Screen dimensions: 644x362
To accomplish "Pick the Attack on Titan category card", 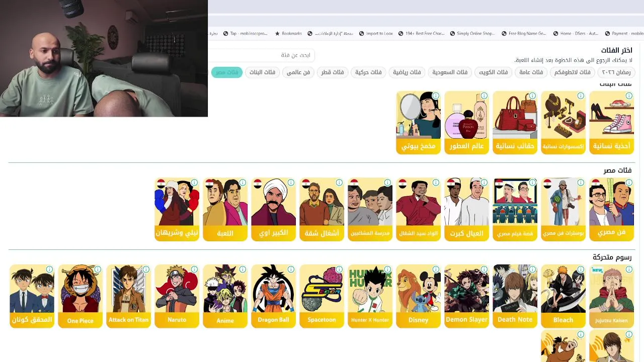I will (x=128, y=296).
